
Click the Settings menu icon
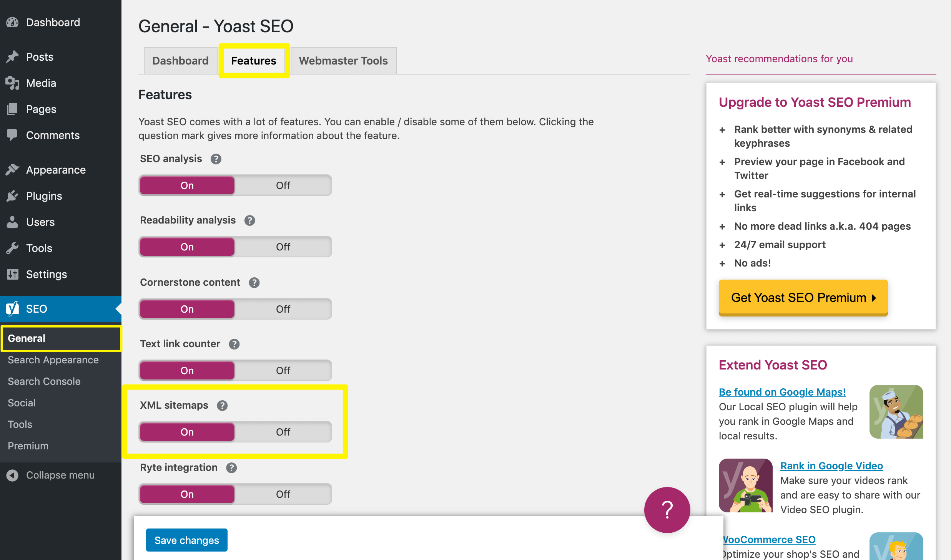13,274
